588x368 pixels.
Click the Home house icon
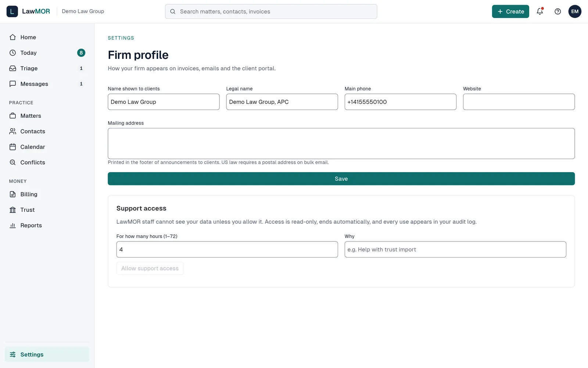[x=13, y=37]
